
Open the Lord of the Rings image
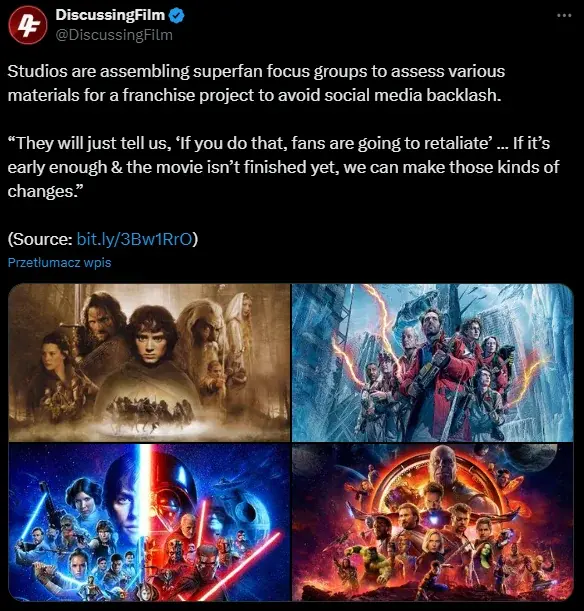pyautogui.click(x=149, y=362)
